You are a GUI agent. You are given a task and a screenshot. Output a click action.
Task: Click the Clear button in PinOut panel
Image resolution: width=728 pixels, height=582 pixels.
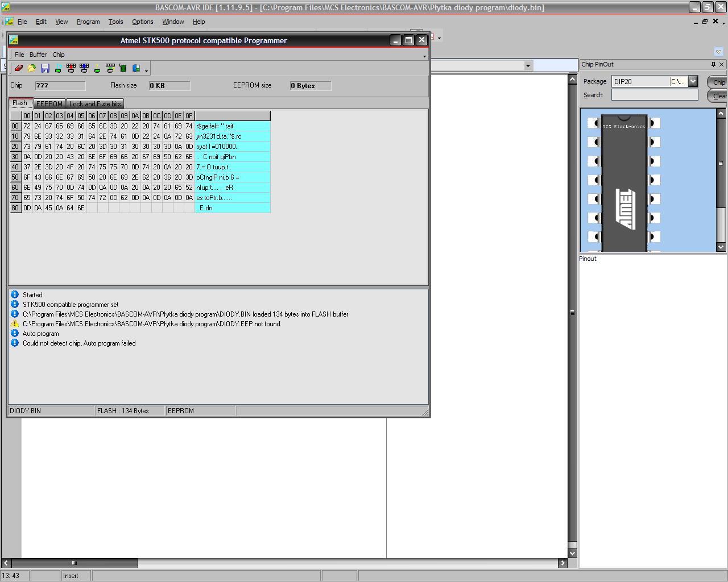[718, 95]
